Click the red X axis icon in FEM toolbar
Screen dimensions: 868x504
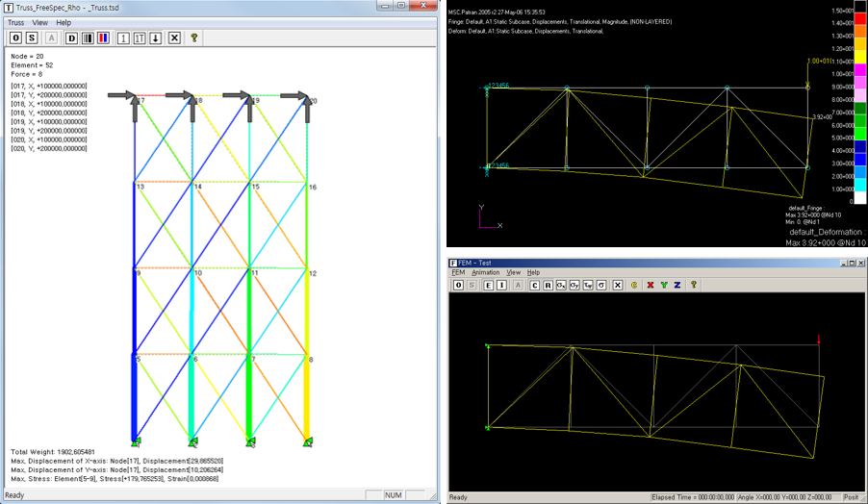click(650, 286)
